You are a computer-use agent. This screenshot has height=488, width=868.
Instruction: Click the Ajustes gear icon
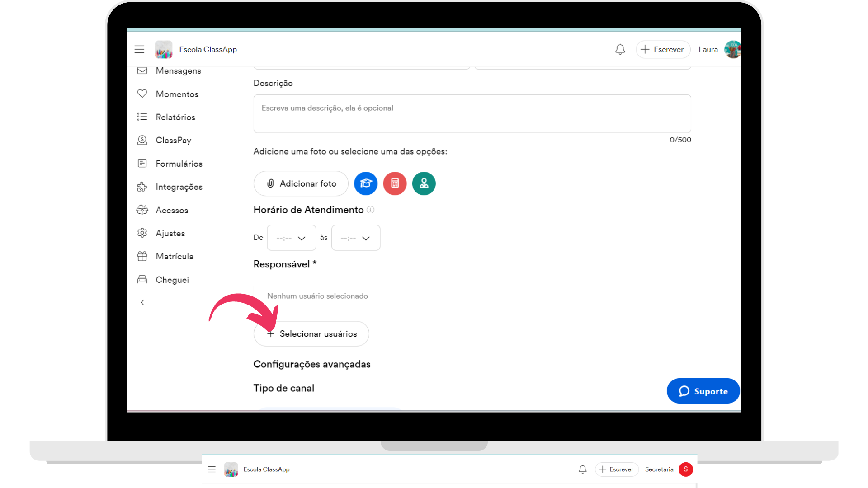click(142, 233)
